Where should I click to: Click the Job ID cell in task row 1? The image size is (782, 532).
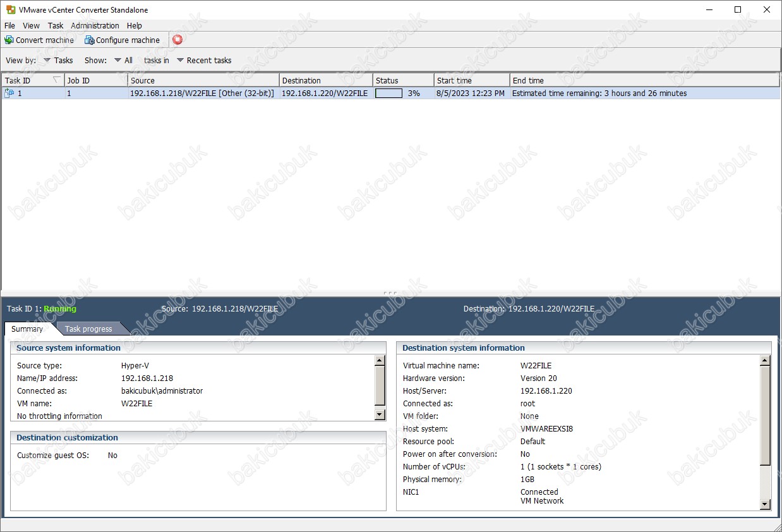(96, 93)
